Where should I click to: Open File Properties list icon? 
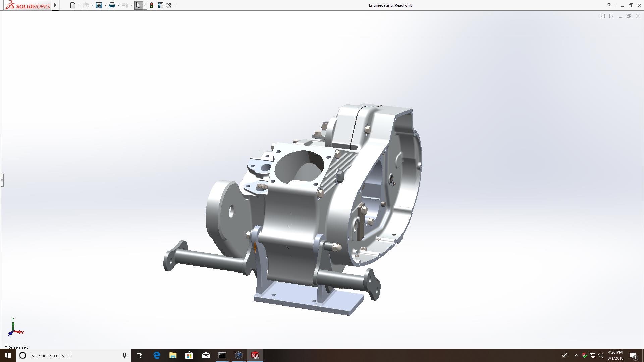tap(160, 5)
